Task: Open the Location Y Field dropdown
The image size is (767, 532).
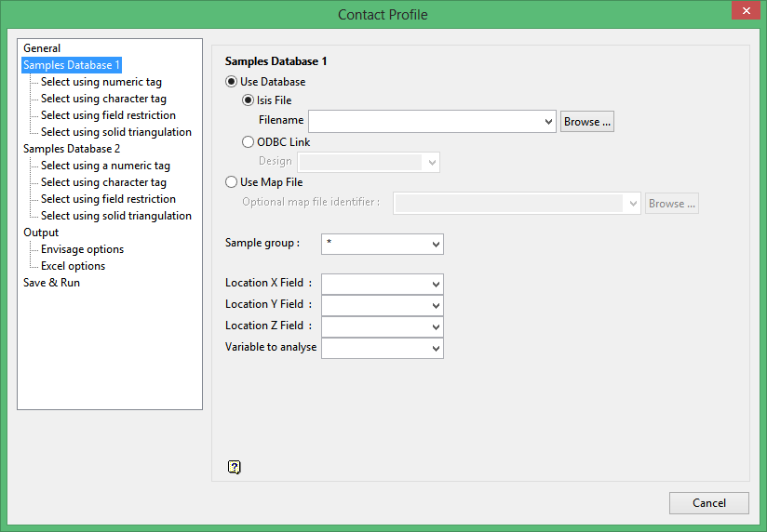Action: [x=436, y=305]
